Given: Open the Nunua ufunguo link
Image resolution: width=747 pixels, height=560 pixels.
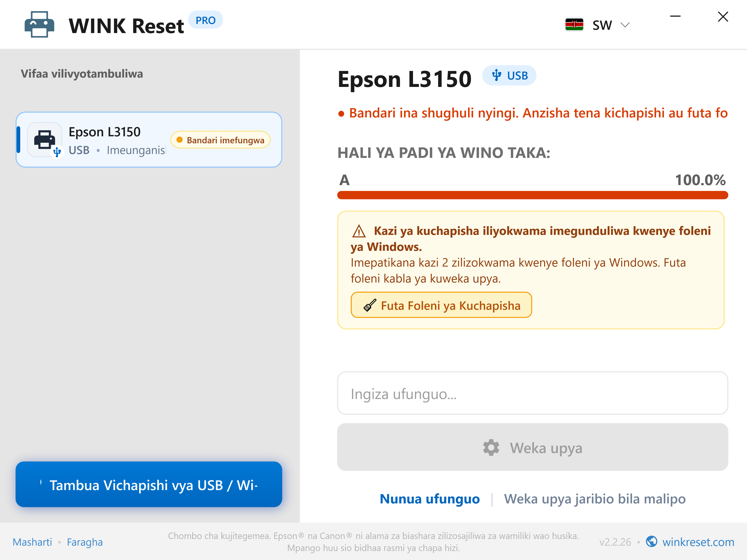Looking at the screenshot, I should tap(430, 499).
